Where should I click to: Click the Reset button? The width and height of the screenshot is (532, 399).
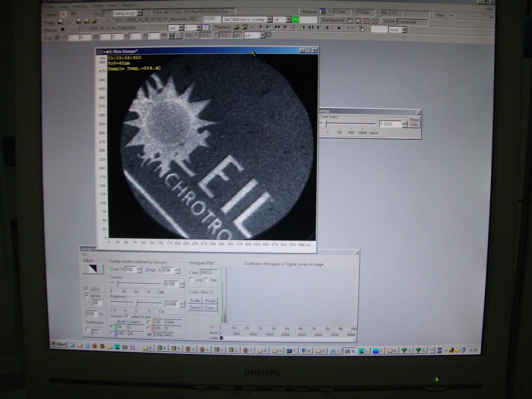coord(210,301)
